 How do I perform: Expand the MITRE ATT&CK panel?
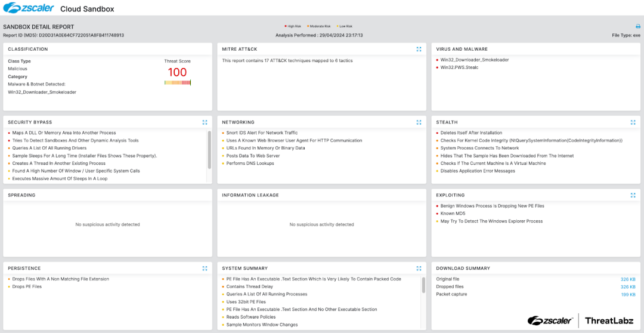click(419, 49)
